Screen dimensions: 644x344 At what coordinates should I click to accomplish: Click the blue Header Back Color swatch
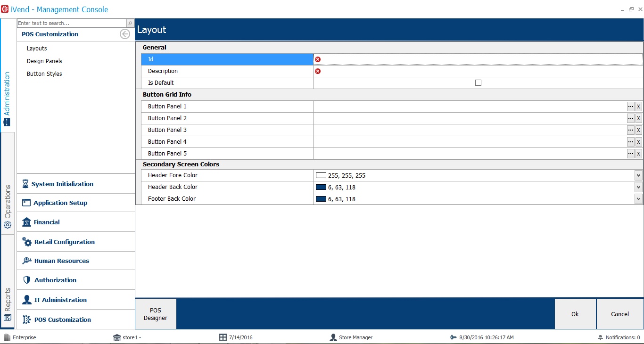(x=321, y=187)
